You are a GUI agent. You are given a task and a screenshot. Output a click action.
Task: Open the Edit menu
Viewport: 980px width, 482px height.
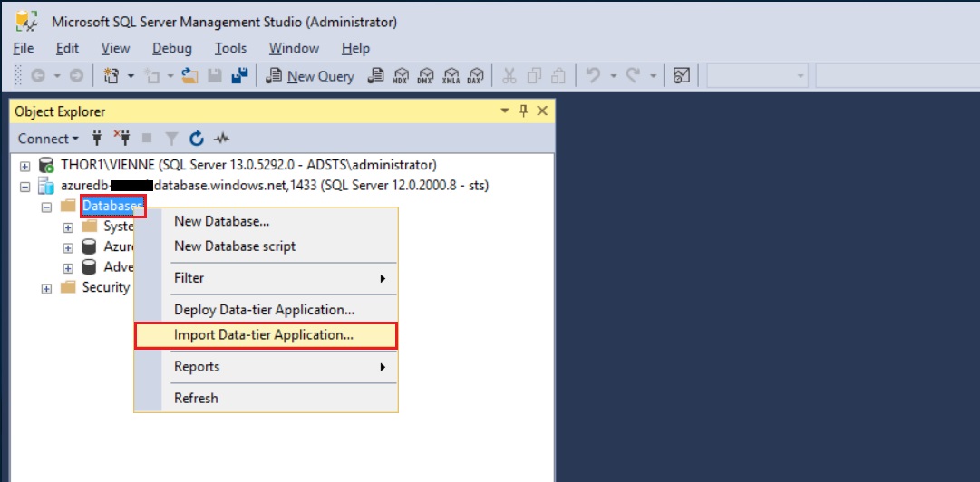tap(67, 48)
